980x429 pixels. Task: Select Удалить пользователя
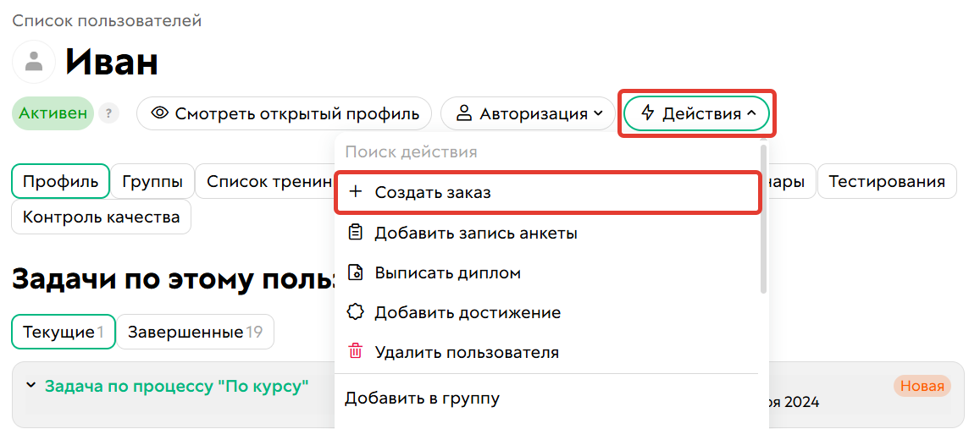pyautogui.click(x=547, y=352)
